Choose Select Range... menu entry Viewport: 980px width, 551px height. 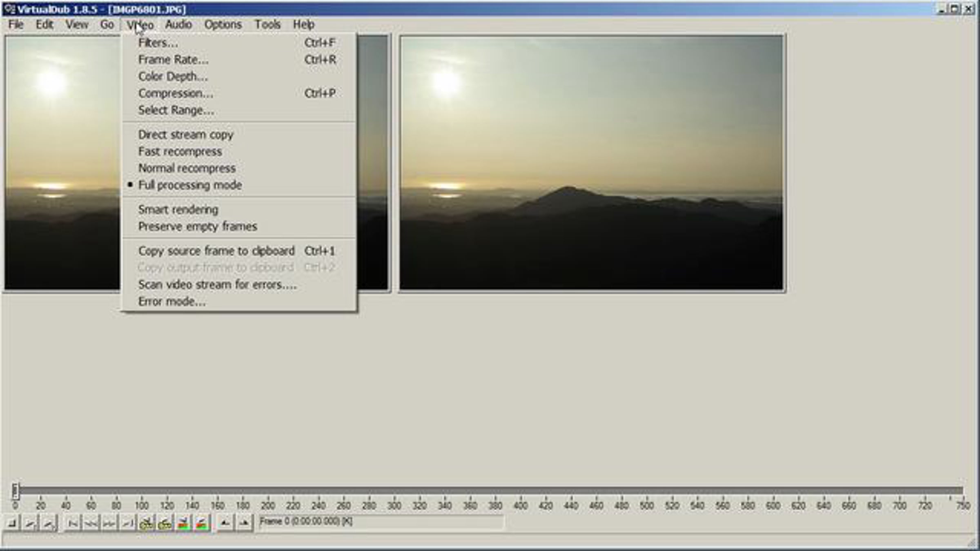coord(239,110)
